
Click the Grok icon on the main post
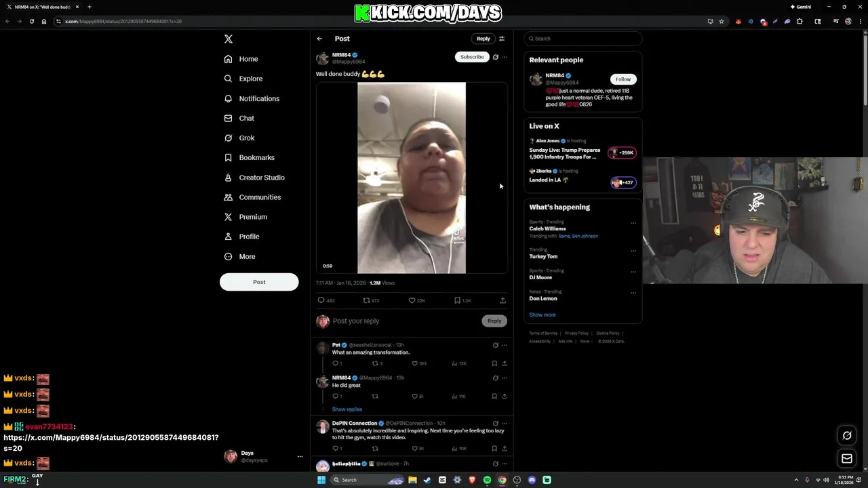click(x=496, y=57)
